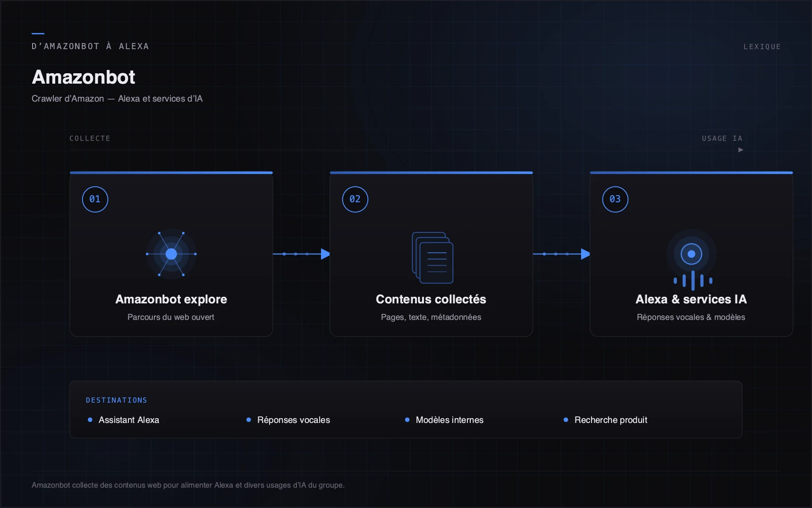Select the 'Modèles internes' destination item
Screen dimensions: 812x508
[x=444, y=420]
